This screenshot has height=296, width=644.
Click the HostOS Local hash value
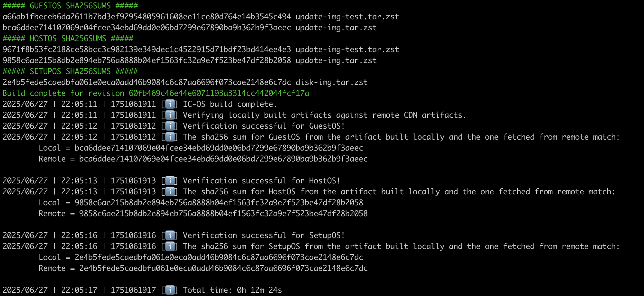click(x=219, y=203)
